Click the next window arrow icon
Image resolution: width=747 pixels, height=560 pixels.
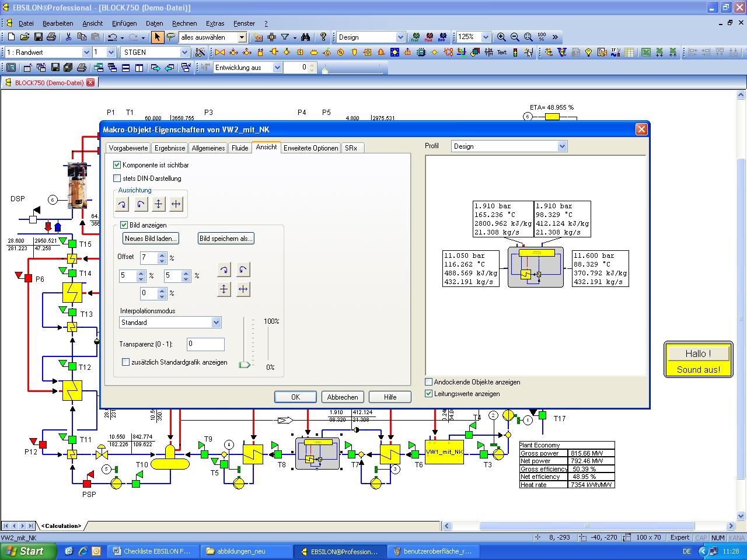tap(156, 68)
